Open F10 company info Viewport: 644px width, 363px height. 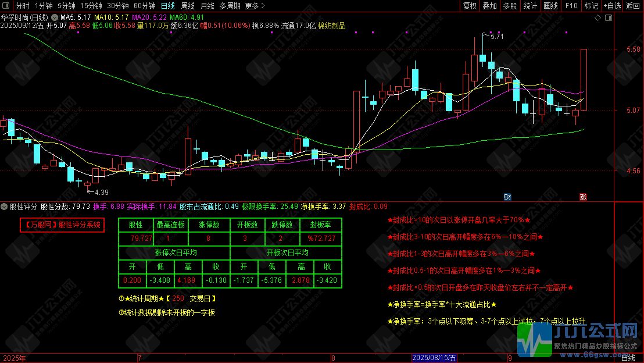[x=571, y=6]
